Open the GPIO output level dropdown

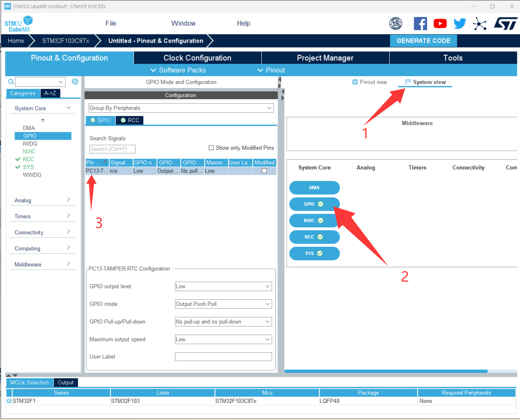(x=223, y=286)
